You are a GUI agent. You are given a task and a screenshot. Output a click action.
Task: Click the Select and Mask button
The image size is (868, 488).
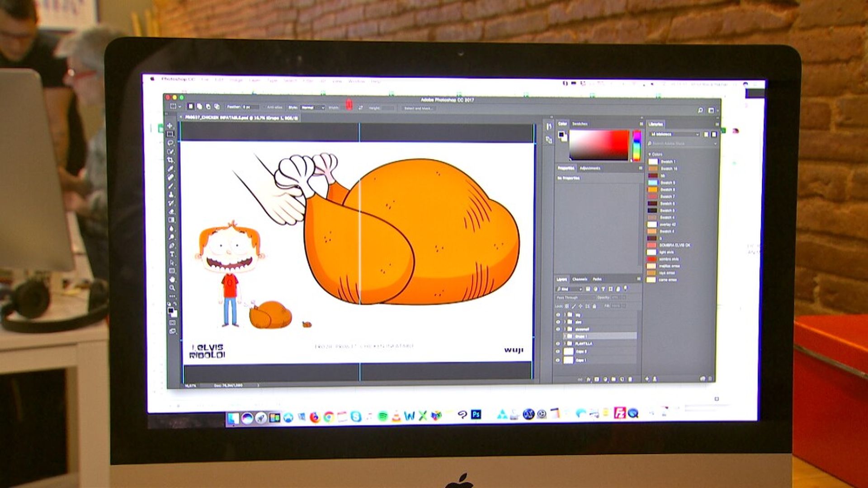click(x=418, y=108)
